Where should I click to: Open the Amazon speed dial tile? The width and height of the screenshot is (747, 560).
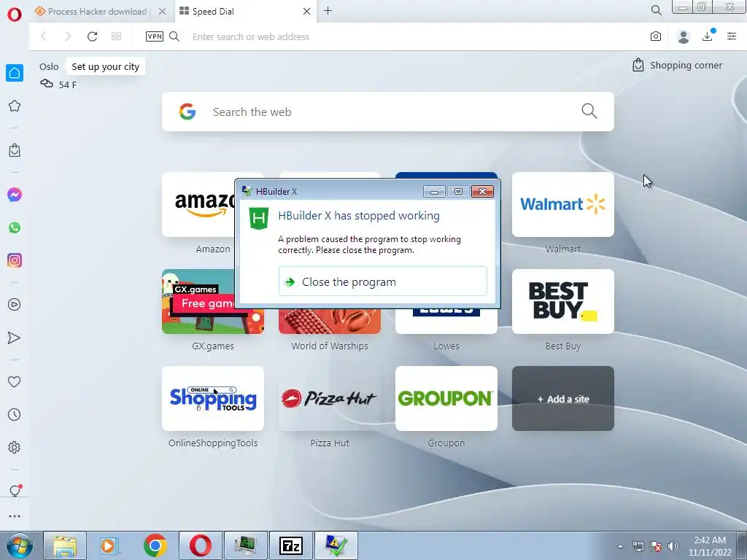[198, 205]
